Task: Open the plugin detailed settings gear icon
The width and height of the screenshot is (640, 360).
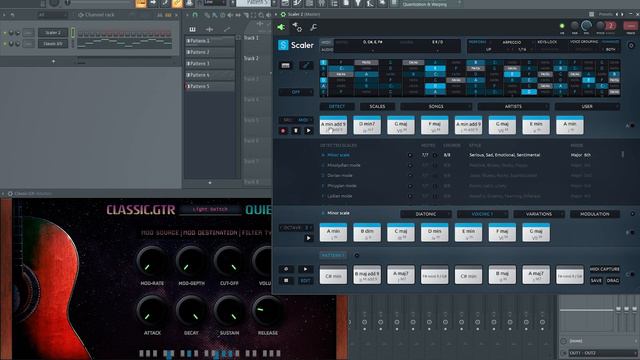Action: pyautogui.click(x=297, y=27)
